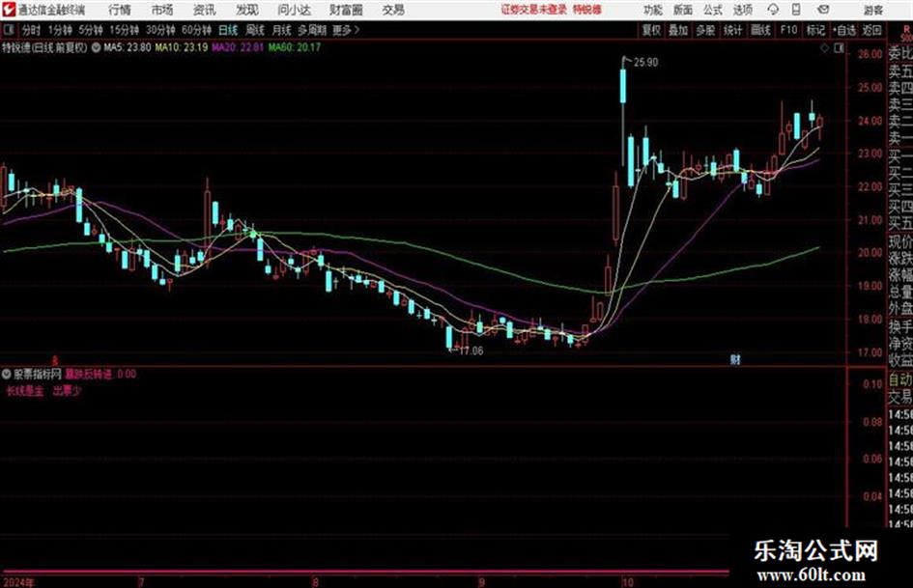
Task: Expand the sub-chart indicator dropdown
Action: (7, 374)
